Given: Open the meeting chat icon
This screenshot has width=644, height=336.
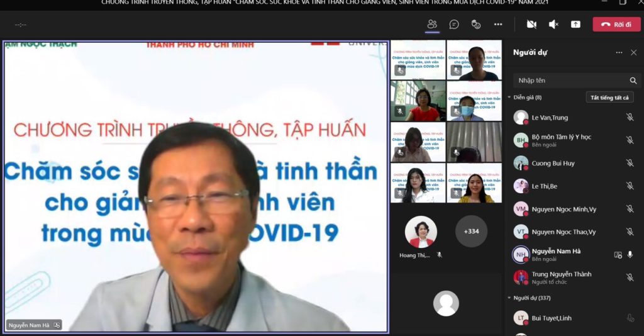Looking at the screenshot, I should pos(454,25).
